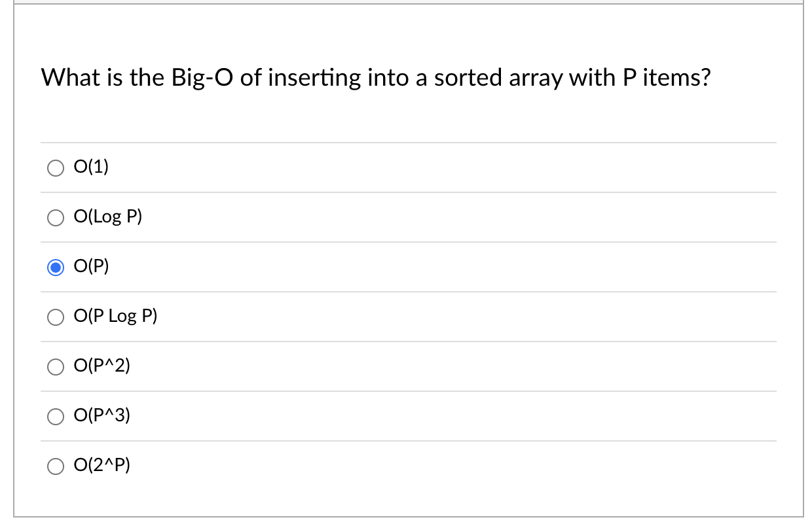Click the O(P^2) label text
Screen dimensions: 812x526
click(101, 366)
